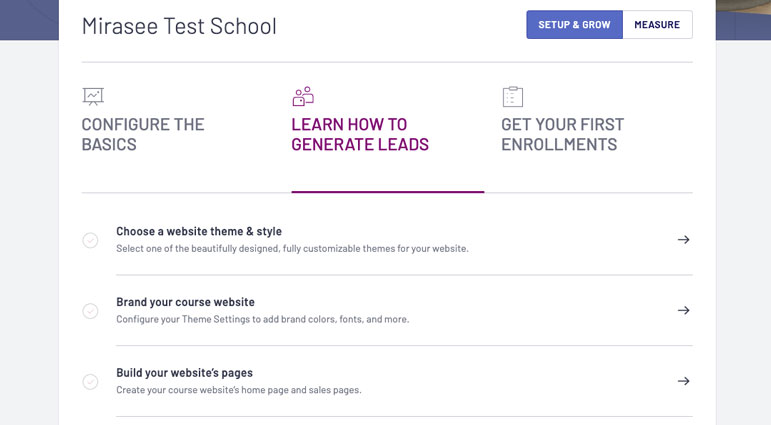Click the Configure your Theme Settings description text
This screenshot has width=771, height=425.
click(x=263, y=319)
